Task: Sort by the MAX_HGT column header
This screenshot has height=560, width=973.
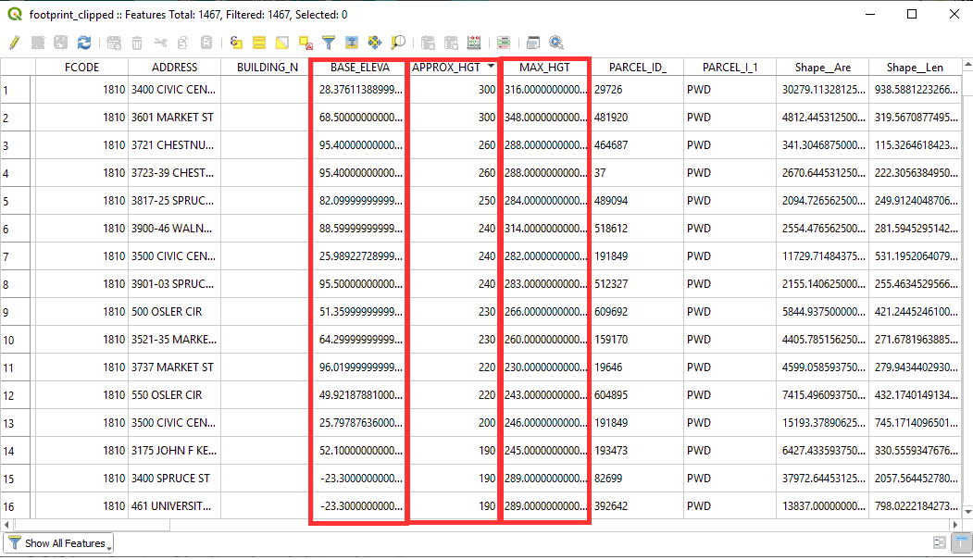Action: (544, 68)
